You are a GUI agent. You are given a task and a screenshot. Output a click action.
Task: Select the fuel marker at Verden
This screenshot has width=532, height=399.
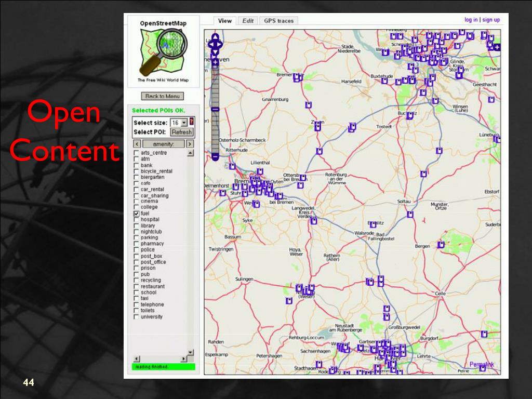(314, 221)
